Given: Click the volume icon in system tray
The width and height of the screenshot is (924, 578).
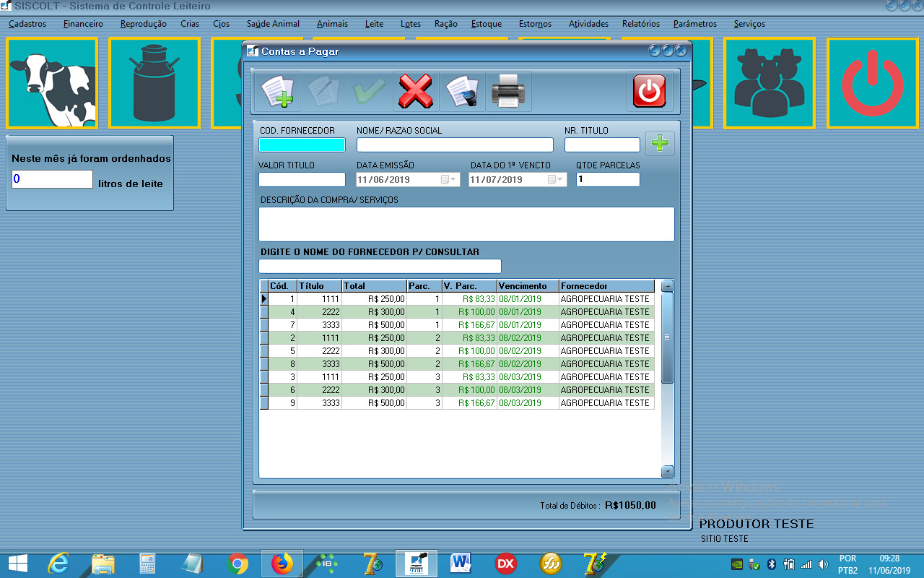Looking at the screenshot, I should (823, 564).
